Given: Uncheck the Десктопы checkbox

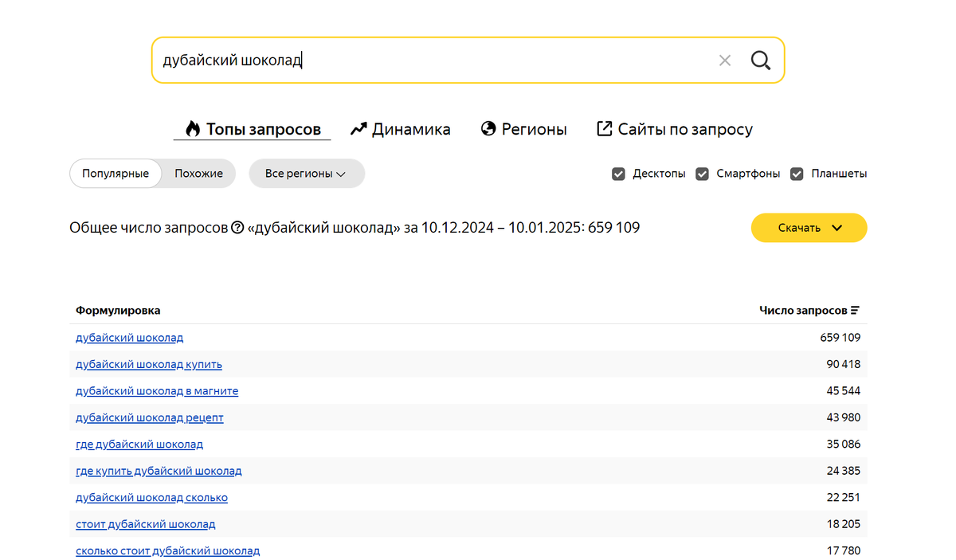Looking at the screenshot, I should 618,174.
